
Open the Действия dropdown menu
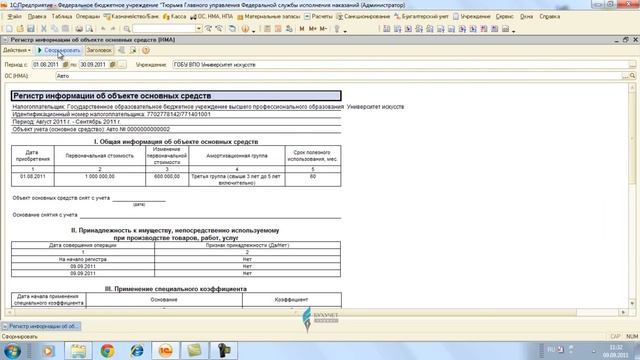pyautogui.click(x=17, y=50)
